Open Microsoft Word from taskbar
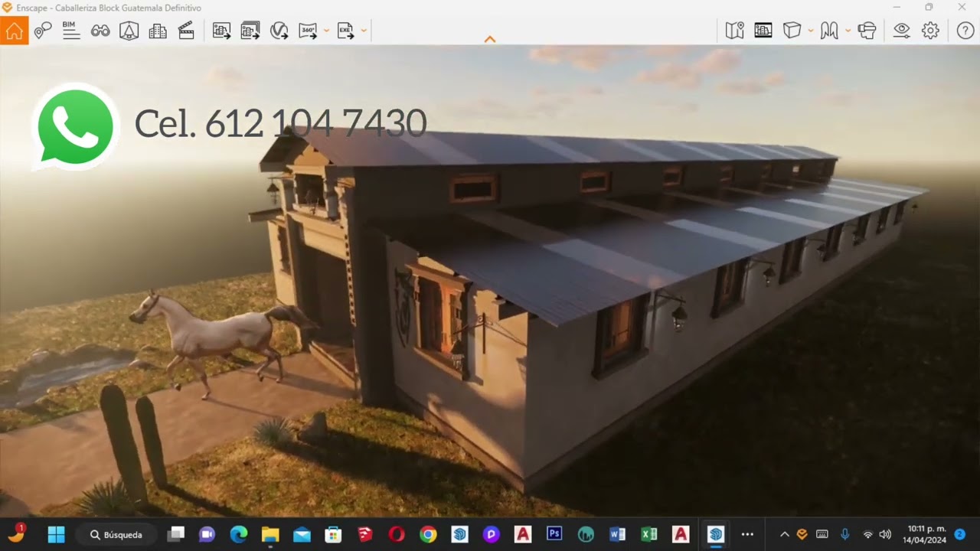This screenshot has width=980, height=551. (617, 534)
